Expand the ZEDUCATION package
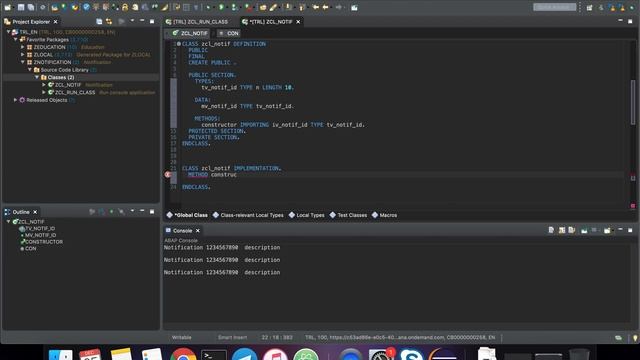 [23, 47]
